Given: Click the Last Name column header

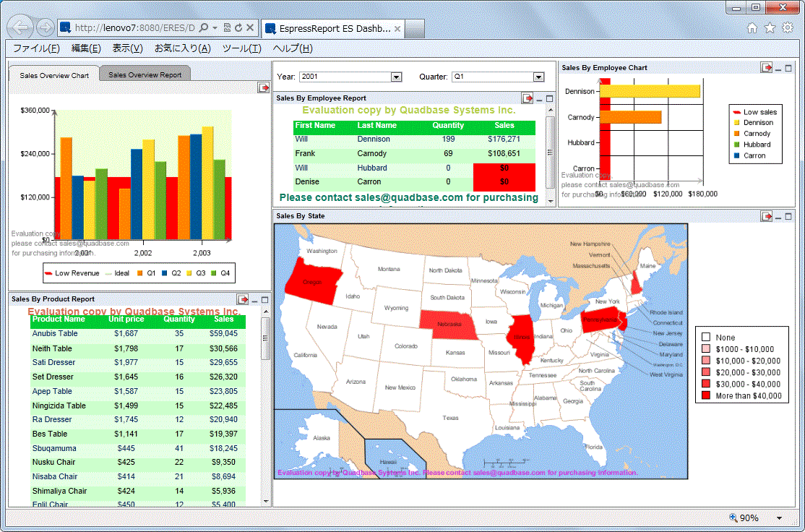Looking at the screenshot, I should click(x=376, y=125).
